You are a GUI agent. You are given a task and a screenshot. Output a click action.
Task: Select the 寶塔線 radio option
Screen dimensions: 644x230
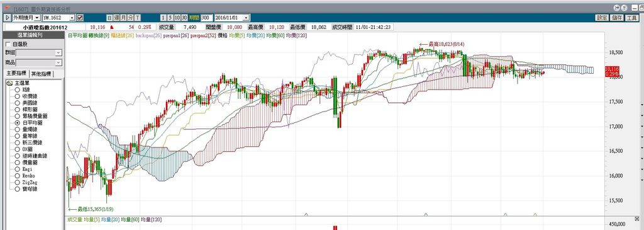coord(17,189)
